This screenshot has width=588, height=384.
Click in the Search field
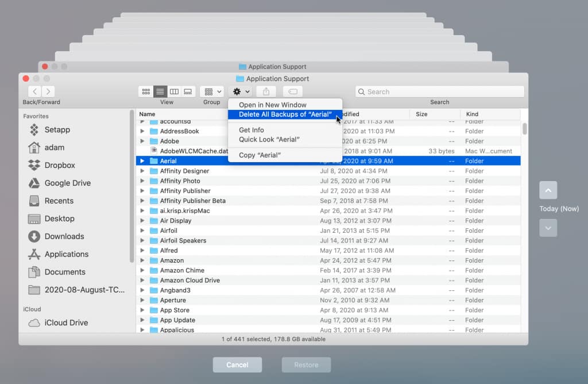[442, 91]
